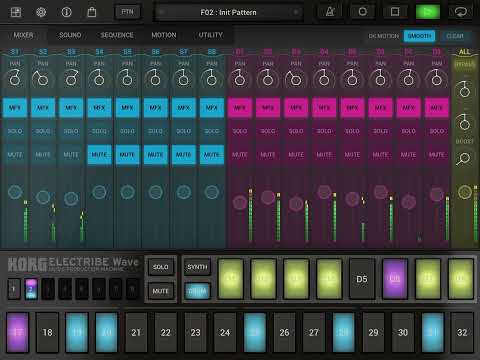Click the record circle button

click(x=363, y=12)
